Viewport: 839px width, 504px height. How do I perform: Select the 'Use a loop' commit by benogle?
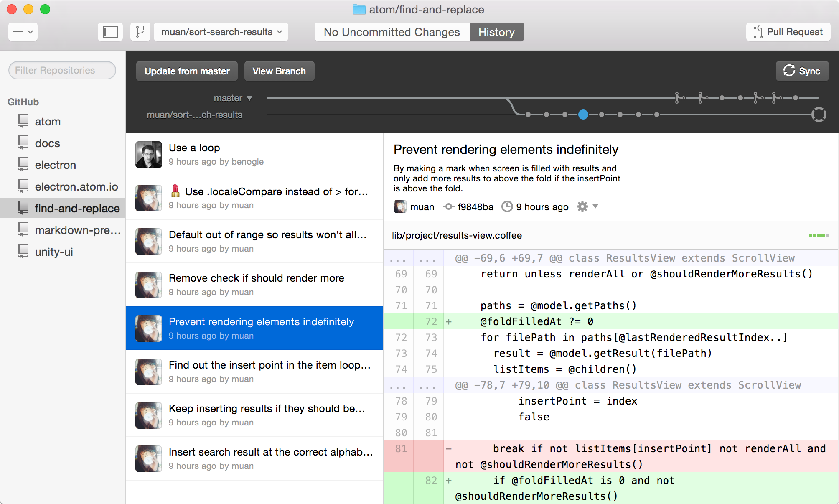coord(254,155)
